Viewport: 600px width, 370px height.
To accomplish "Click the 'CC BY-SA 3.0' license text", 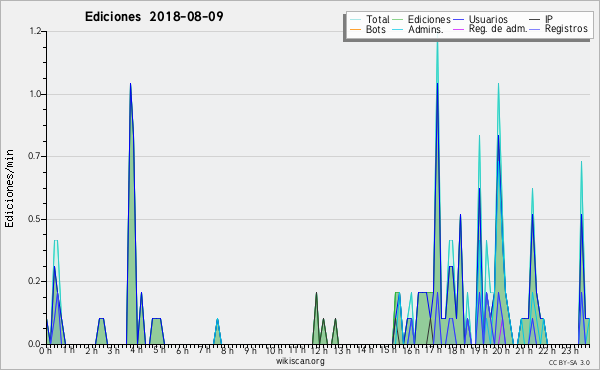I will [569, 363].
